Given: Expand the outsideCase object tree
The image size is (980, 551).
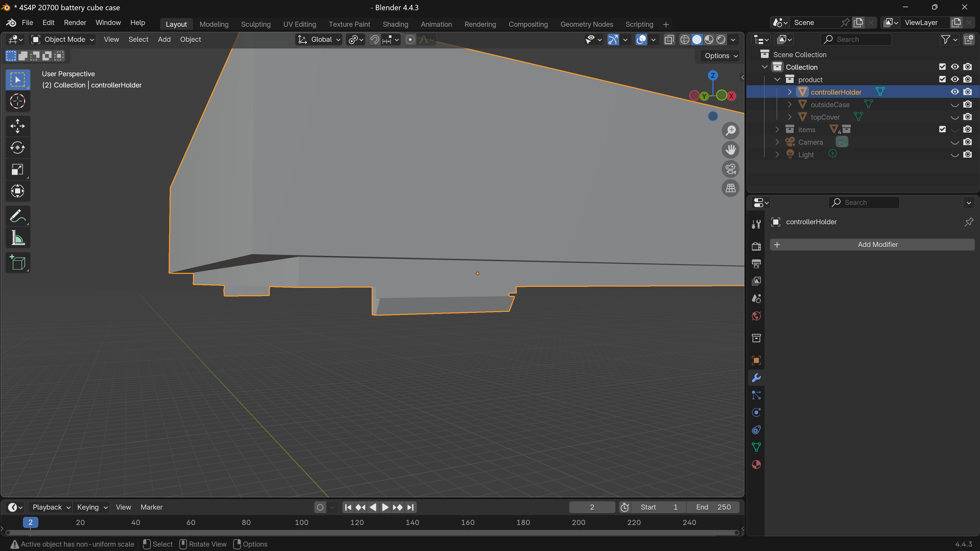Looking at the screenshot, I should [790, 105].
